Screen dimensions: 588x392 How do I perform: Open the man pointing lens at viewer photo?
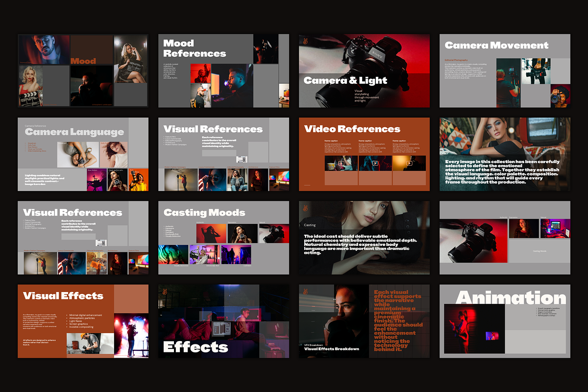pos(561,96)
